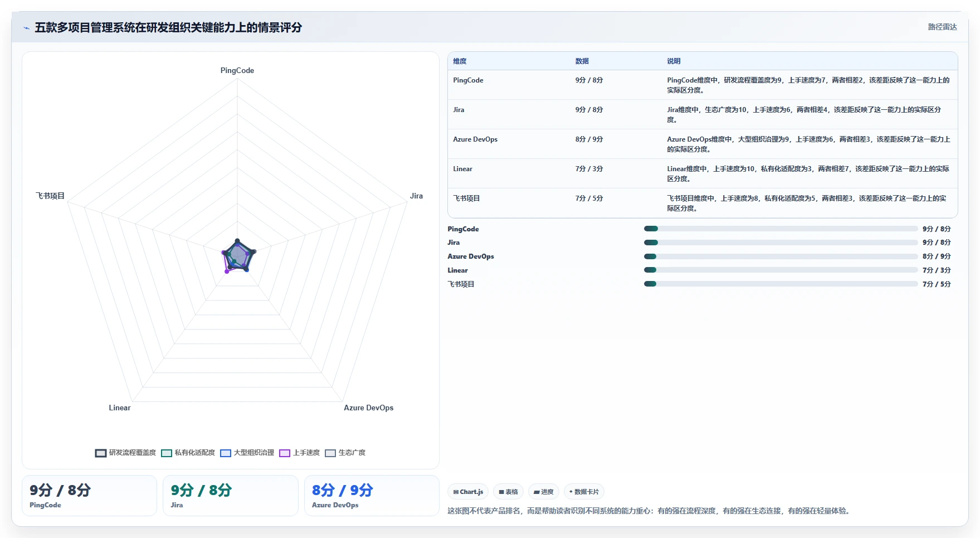This screenshot has height=538, width=980.
Task: Click the Azure DevOps axis label on the radar chart
Action: click(x=368, y=408)
